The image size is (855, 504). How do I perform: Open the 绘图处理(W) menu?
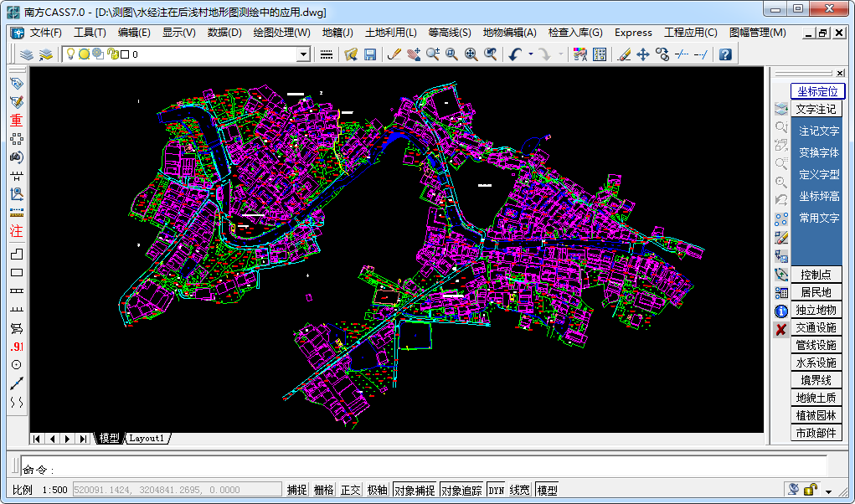(282, 33)
